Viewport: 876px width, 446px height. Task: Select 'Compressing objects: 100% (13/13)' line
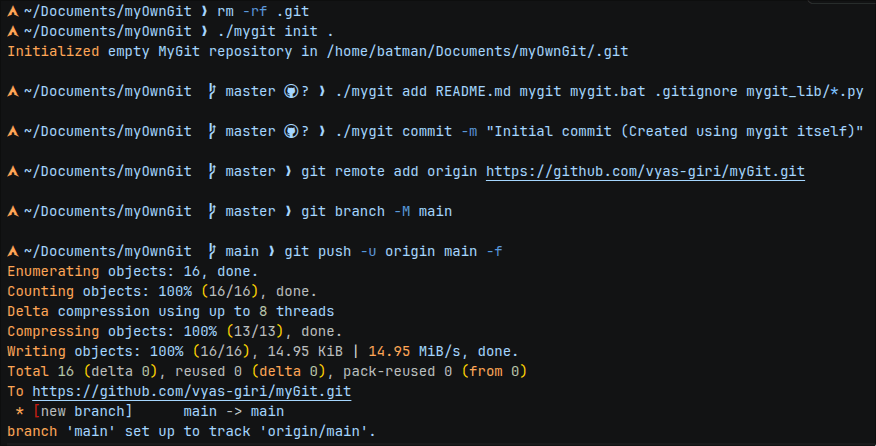(x=174, y=331)
